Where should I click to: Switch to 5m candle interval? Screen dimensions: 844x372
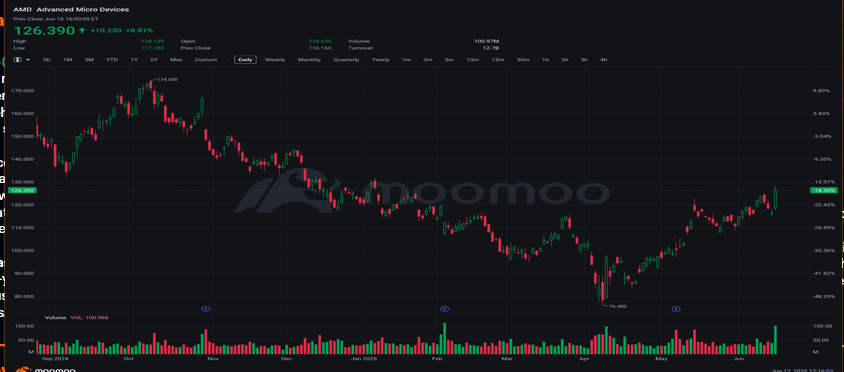tap(449, 60)
